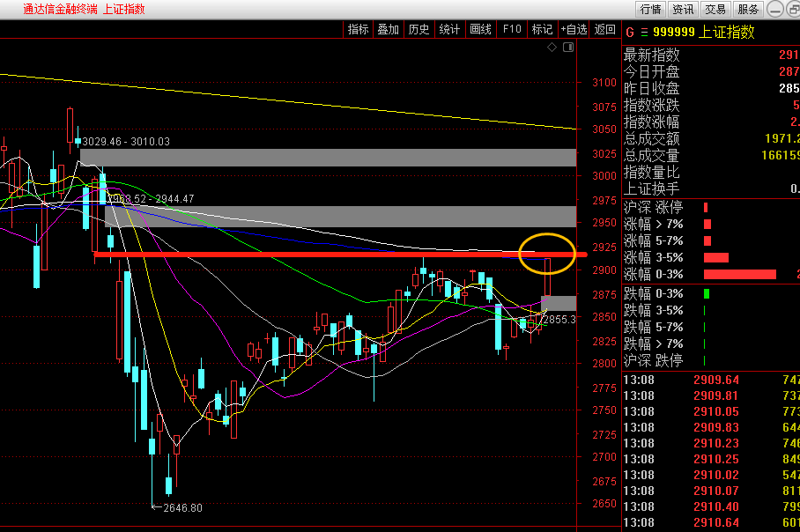Open the 服务 service menu
Image resolution: width=800 pixels, height=532 pixels.
click(748, 9)
